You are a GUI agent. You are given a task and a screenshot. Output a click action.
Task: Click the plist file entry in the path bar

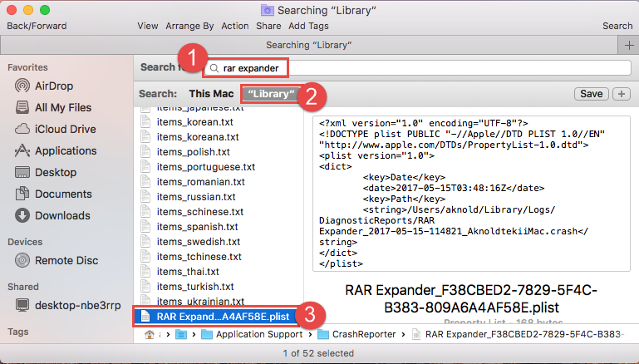click(x=518, y=335)
